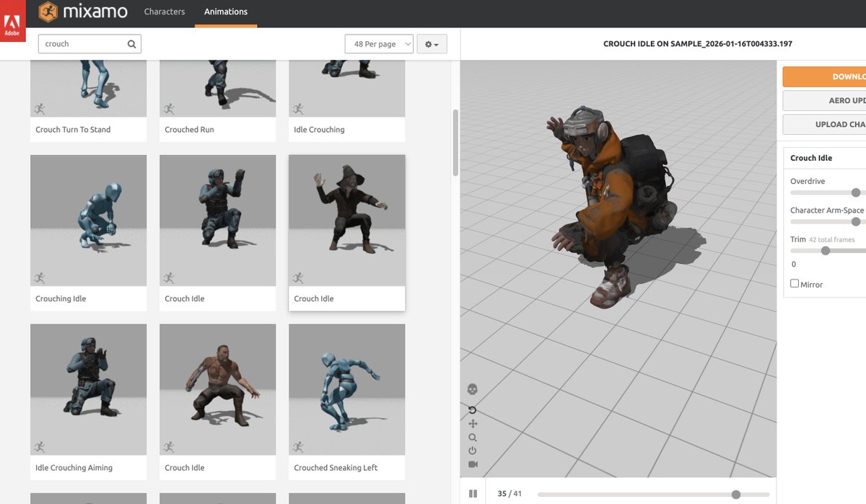Select the Crouch Turn To Stand thumbnail
866x504 pixels.
[88, 89]
